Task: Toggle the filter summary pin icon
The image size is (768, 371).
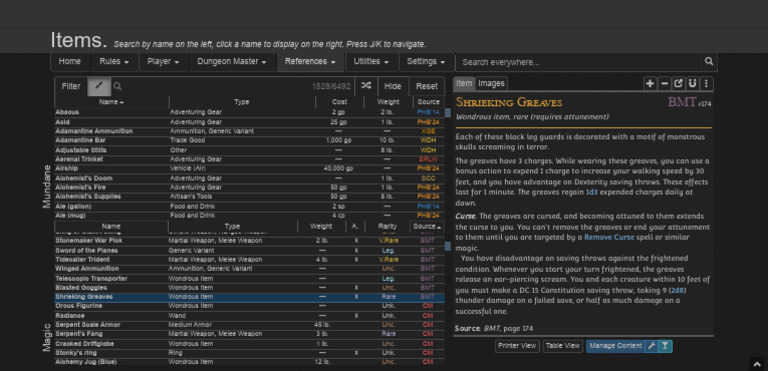Action: [x=99, y=86]
